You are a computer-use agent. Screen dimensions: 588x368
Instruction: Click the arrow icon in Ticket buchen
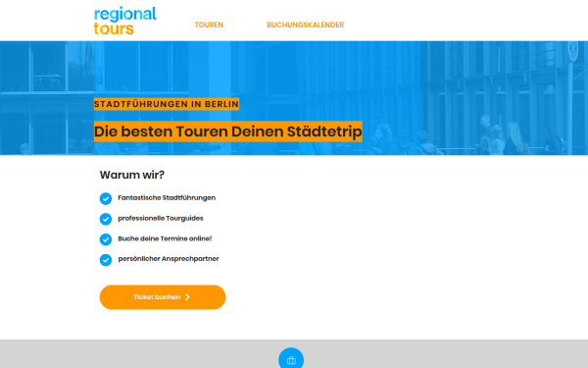point(187,297)
